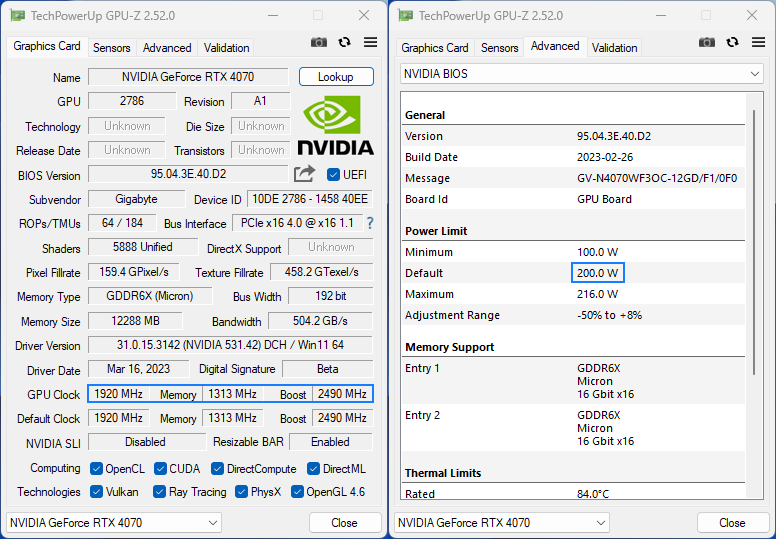Click the Memory Type field GDDR6X (Micron)
This screenshot has width=776, height=539.
(x=150, y=296)
